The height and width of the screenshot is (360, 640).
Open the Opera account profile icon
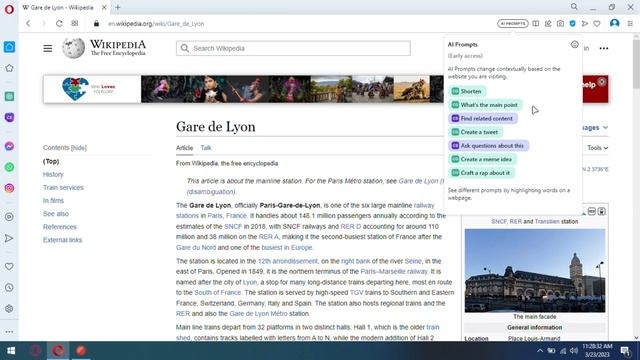pyautogui.click(x=615, y=23)
